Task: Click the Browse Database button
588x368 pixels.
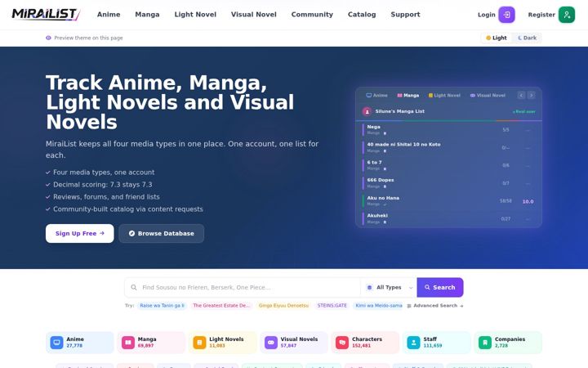Action: (161, 234)
